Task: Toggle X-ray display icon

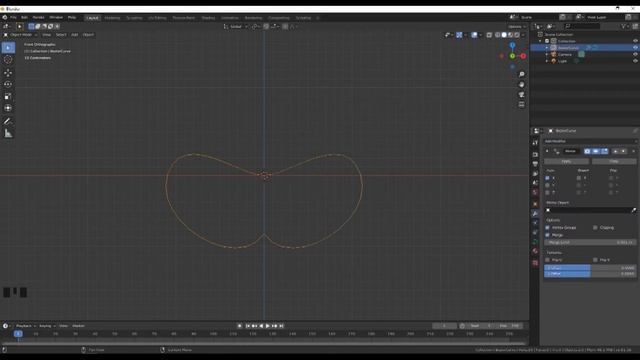Action: click(x=489, y=35)
